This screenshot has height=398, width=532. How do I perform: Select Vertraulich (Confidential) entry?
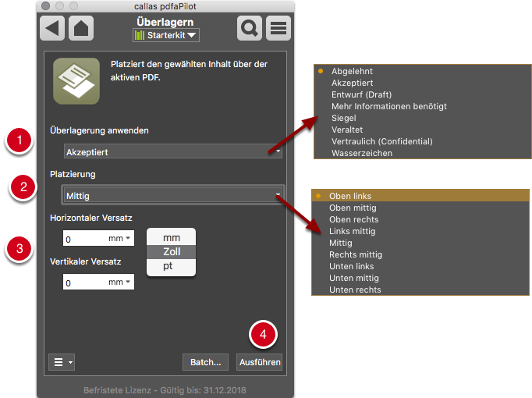click(x=423, y=141)
